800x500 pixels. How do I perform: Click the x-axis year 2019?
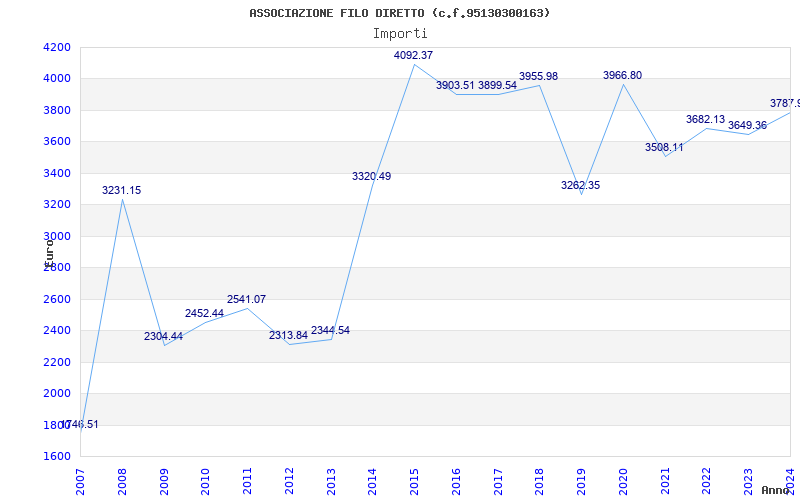pyautogui.click(x=581, y=481)
